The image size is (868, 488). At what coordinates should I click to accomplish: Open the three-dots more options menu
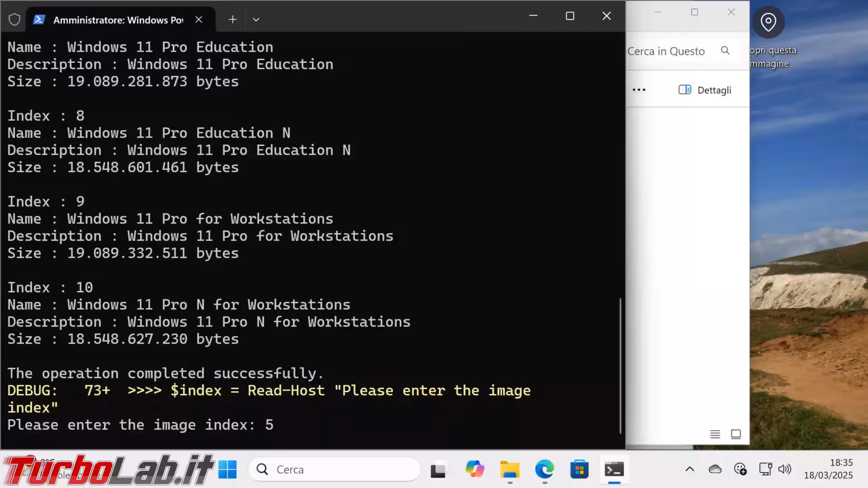[639, 90]
